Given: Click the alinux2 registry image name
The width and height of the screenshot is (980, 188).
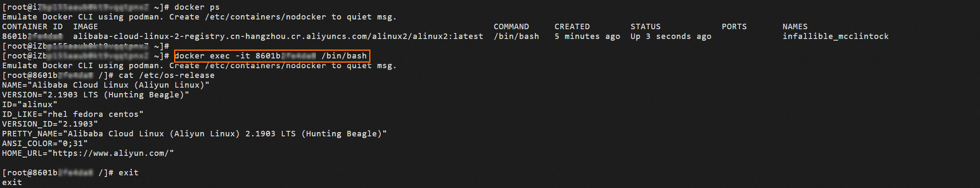Looking at the screenshot, I should pyautogui.click(x=278, y=36).
